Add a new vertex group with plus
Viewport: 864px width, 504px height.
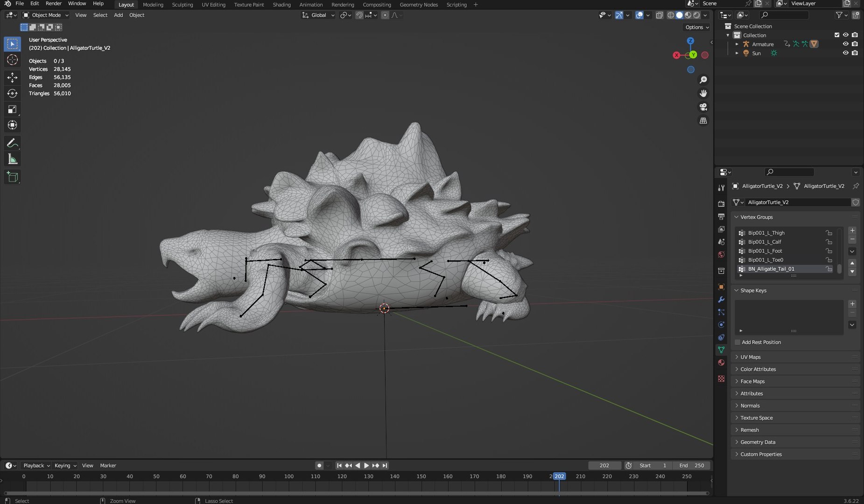point(852,231)
